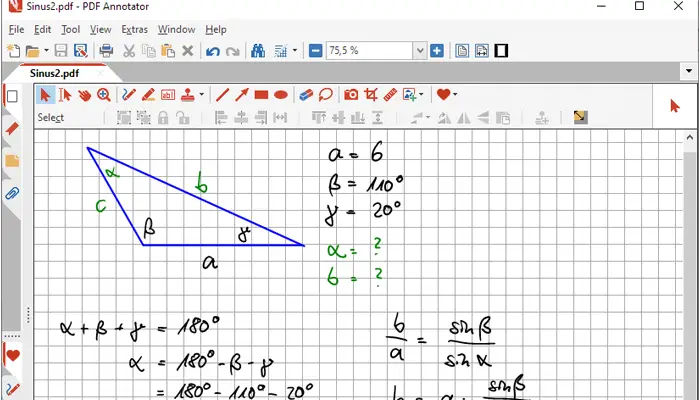Open the document tab list dropdown
The width and height of the screenshot is (700, 400).
tap(688, 71)
